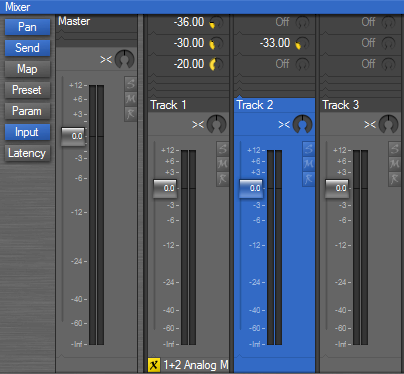The width and height of the screenshot is (404, 374).
Task: Toggle the Send section button
Action: (x=27, y=48)
